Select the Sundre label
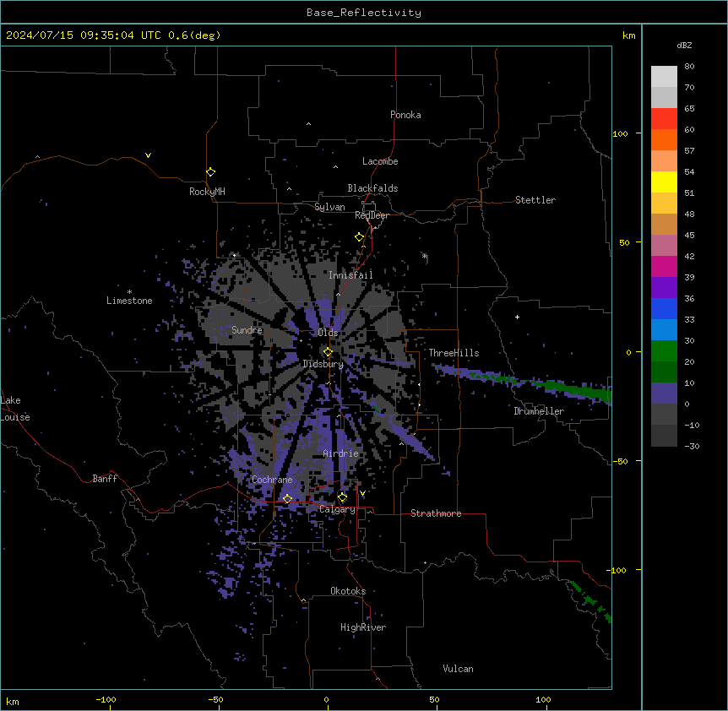This screenshot has height=711, width=728. click(247, 330)
